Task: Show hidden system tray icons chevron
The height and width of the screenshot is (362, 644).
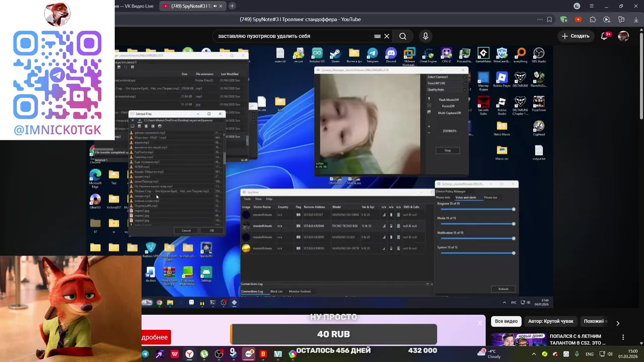Action: click(534, 354)
